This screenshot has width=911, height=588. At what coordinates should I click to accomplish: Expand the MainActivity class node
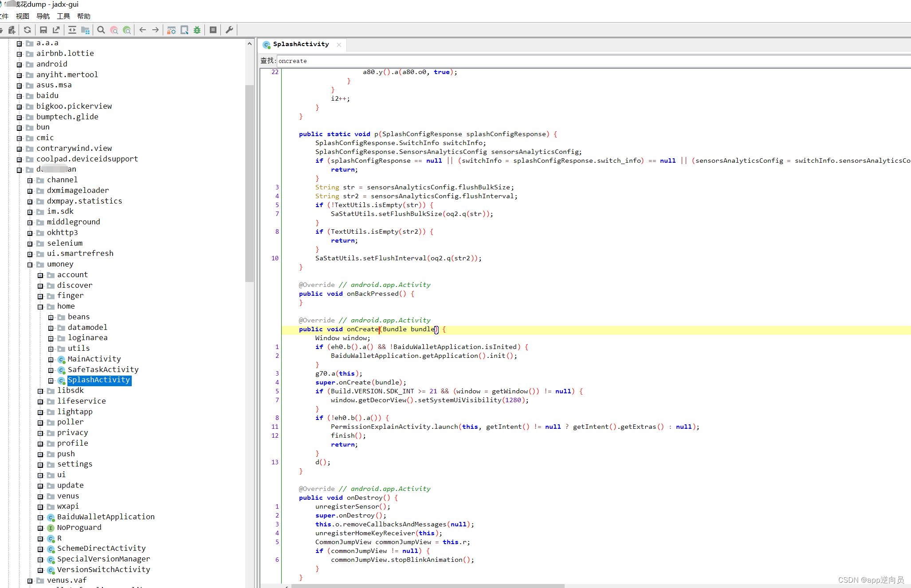[x=51, y=360]
